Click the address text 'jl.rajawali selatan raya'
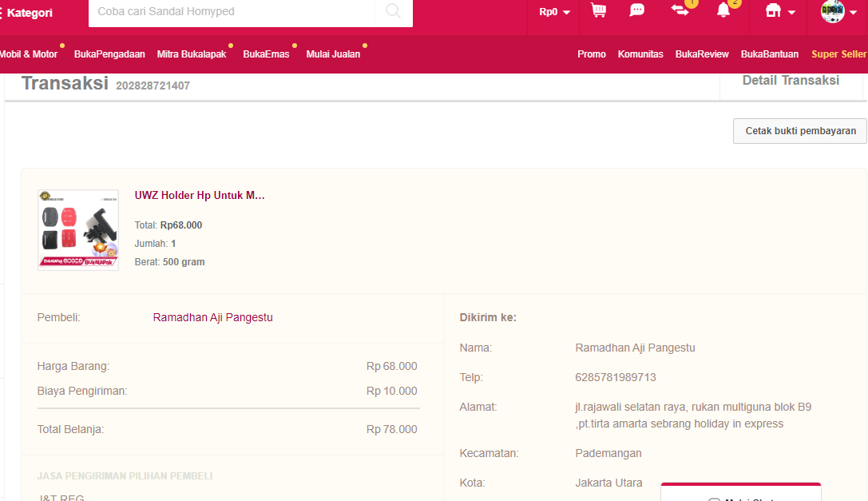Screen dimensions: 868x501 (x=630, y=408)
